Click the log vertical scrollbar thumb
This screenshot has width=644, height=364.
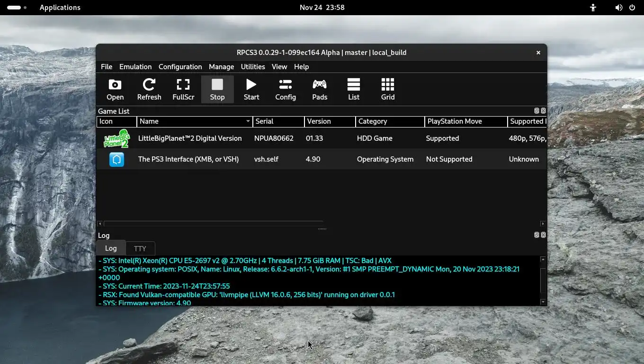point(543,281)
